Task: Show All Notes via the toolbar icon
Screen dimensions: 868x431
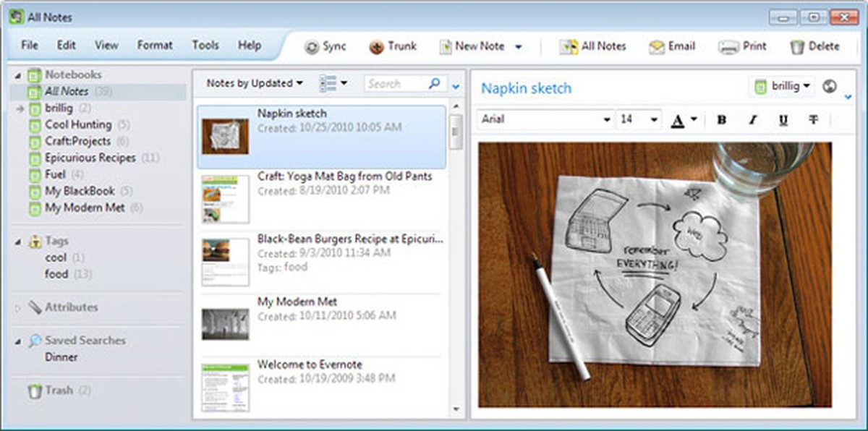Action: pyautogui.click(x=569, y=47)
